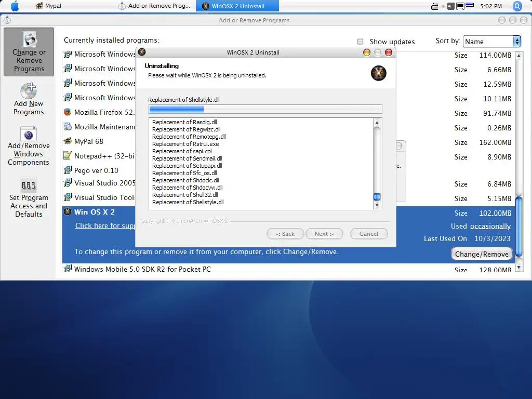Image resolution: width=532 pixels, height=399 pixels.
Task: Select Pego ver 0.10 program icon
Action: click(x=68, y=170)
